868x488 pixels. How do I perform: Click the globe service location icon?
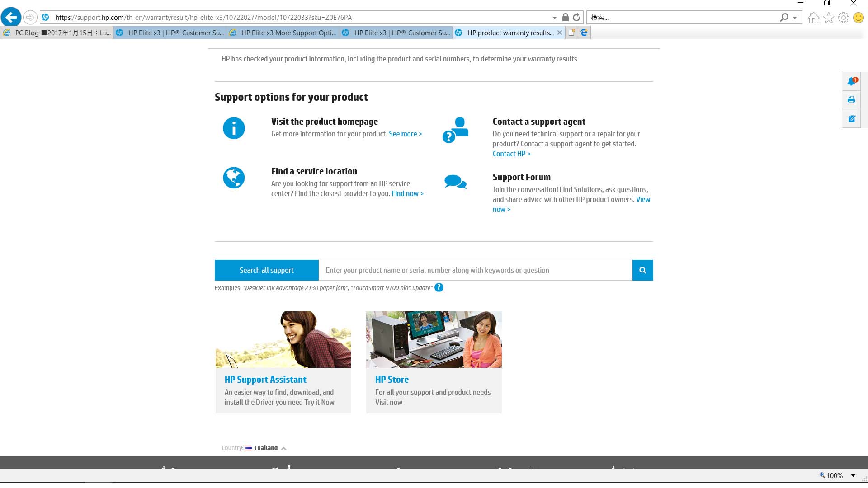coord(234,178)
